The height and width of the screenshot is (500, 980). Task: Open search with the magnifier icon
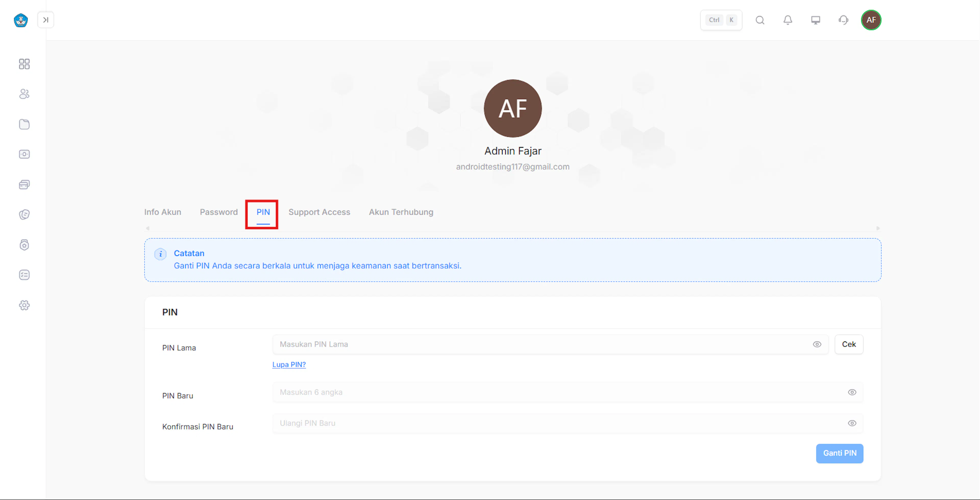(x=760, y=20)
